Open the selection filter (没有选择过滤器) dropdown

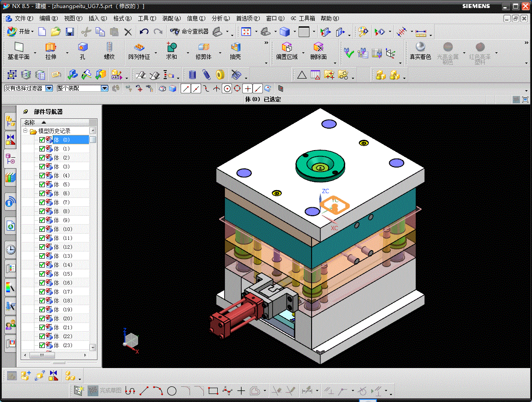49,88
